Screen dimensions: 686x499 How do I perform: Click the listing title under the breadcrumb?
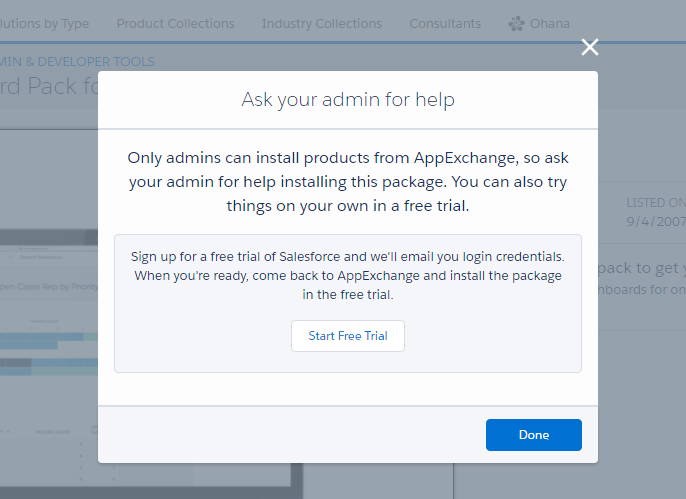pyautogui.click(x=50, y=87)
